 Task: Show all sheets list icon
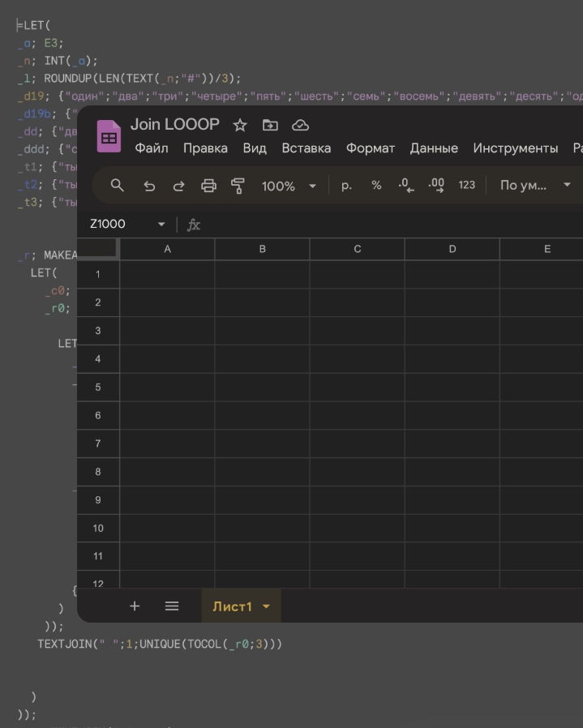pos(172,606)
